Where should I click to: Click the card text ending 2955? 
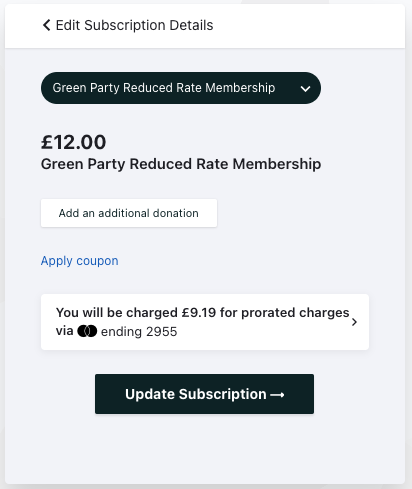139,332
